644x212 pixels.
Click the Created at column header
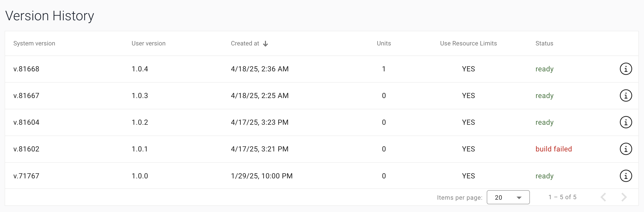245,44
